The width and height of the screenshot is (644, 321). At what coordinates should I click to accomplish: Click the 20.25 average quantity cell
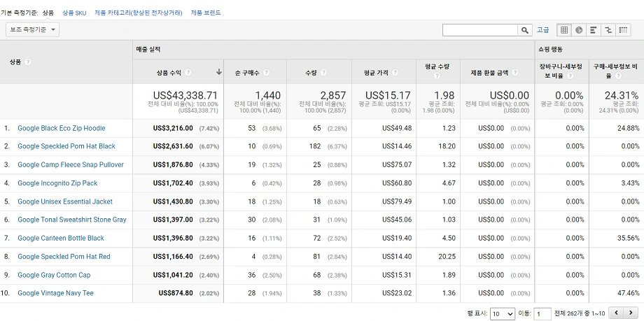[447, 257]
